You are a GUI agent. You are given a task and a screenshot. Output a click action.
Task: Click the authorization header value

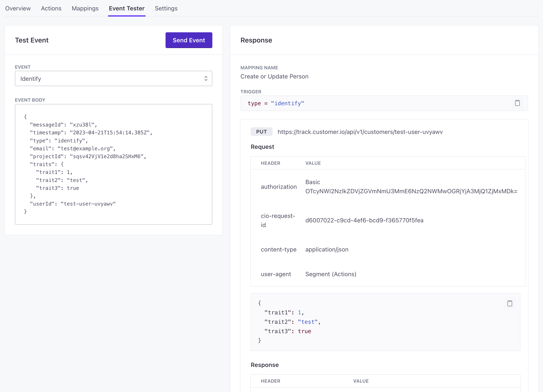[x=411, y=187]
